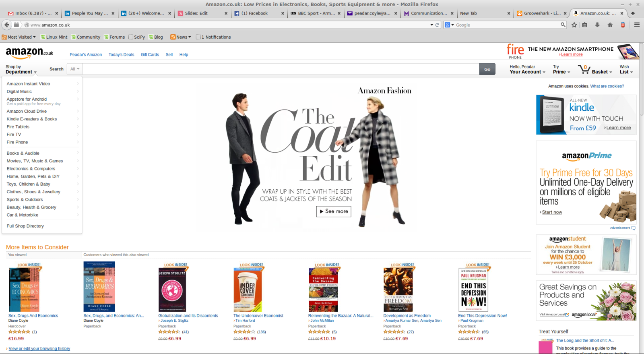The width and height of the screenshot is (644, 354).
Task: Close the Inbox Gmail tab
Action: 56,13
